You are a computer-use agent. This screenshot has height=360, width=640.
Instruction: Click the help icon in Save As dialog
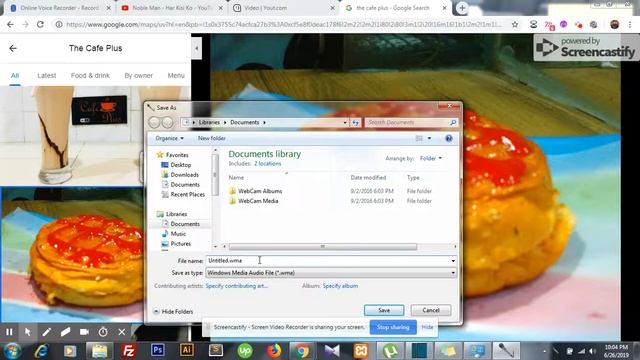[x=449, y=138]
